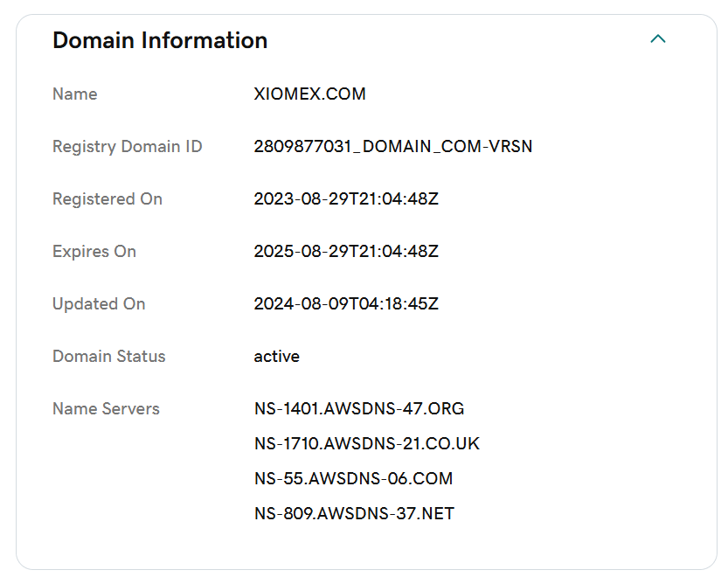Click the Updated On timestamp value

click(346, 304)
